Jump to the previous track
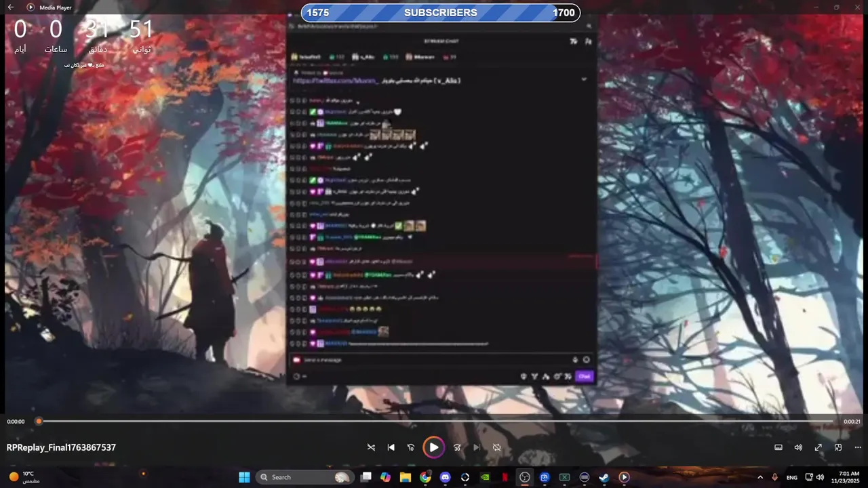Screen dimensions: 868x488 391,447
